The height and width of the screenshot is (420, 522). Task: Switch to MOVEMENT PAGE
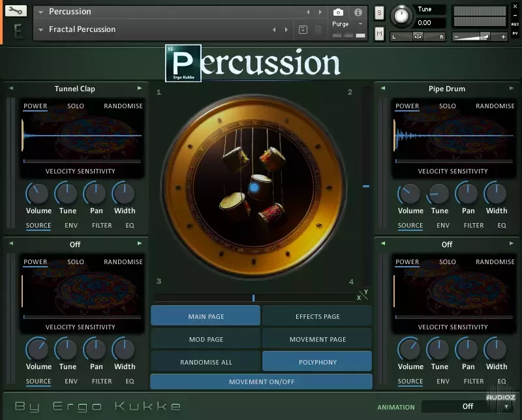pos(317,338)
